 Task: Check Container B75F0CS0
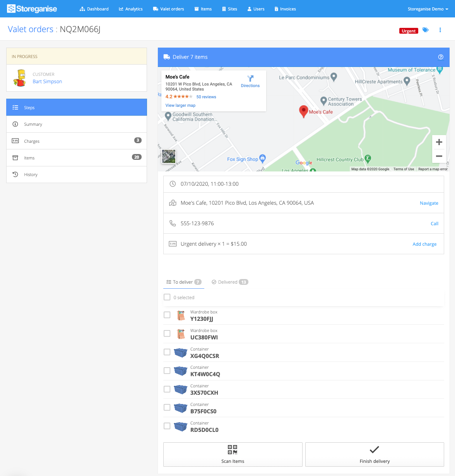167,408
